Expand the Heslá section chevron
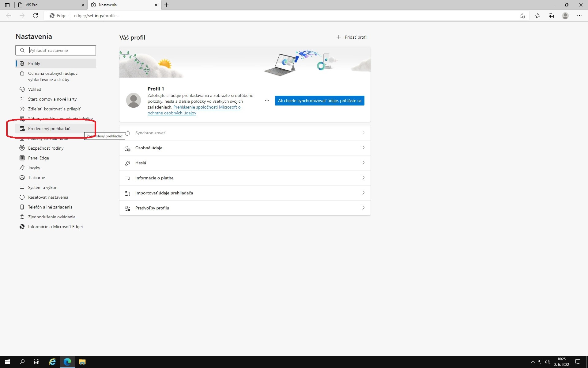The width and height of the screenshot is (588, 368). pos(363,163)
